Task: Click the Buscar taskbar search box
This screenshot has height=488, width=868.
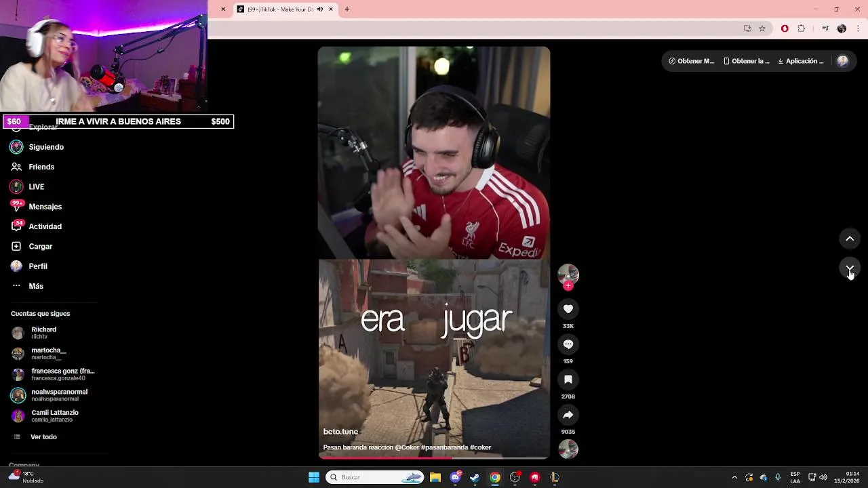Action: [375, 477]
